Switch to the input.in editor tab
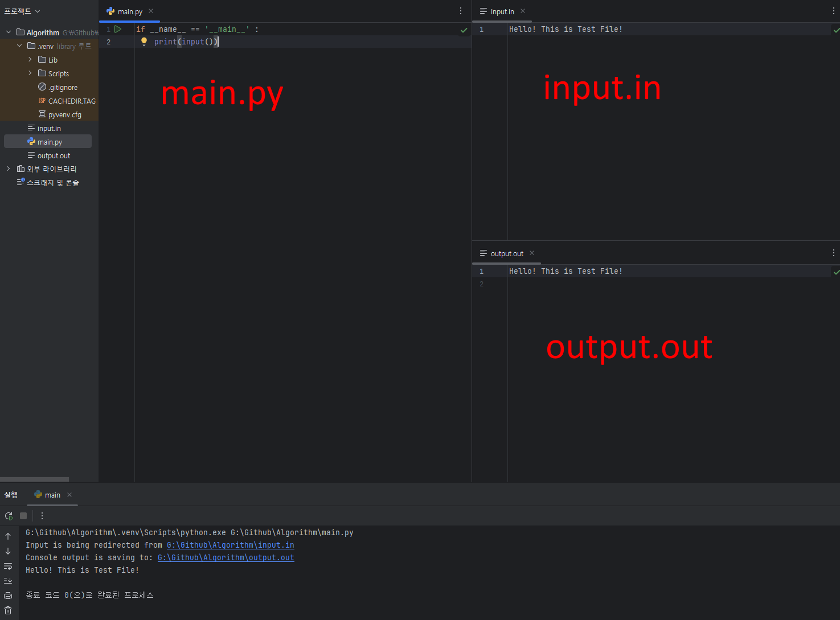 coord(502,11)
